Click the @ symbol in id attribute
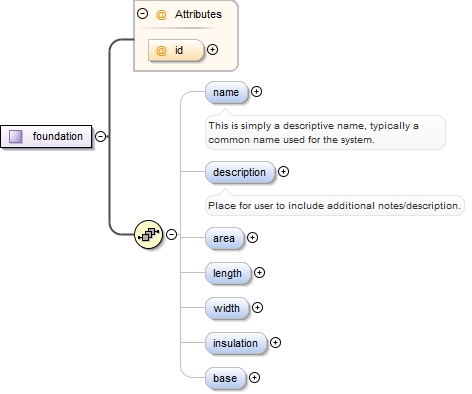Screen dimensions: 472x394 (161, 50)
